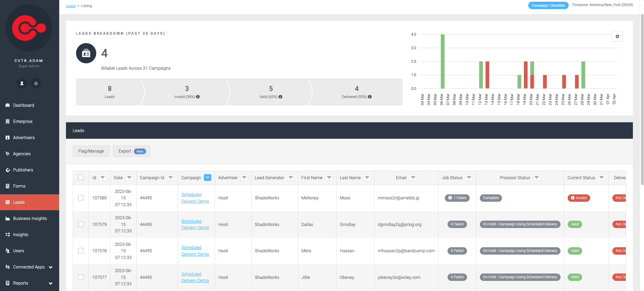644x291 pixels.
Task: Open the Email column filter
Action: pyautogui.click(x=413, y=177)
